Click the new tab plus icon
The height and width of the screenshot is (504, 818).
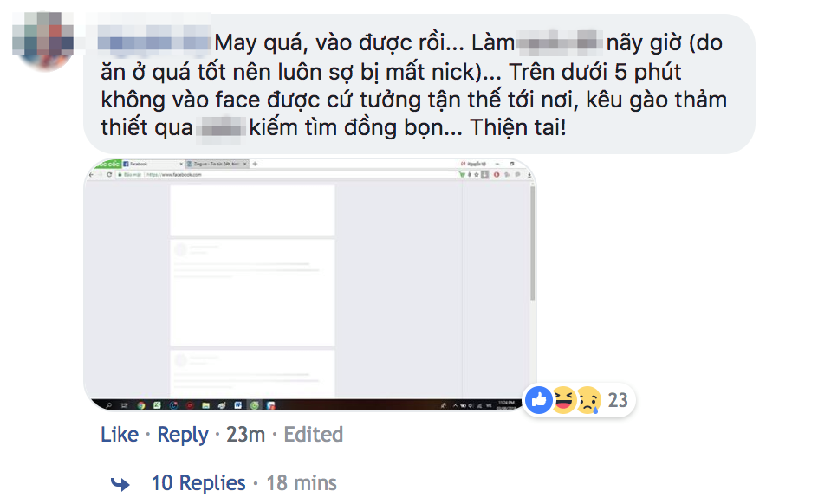click(x=255, y=164)
